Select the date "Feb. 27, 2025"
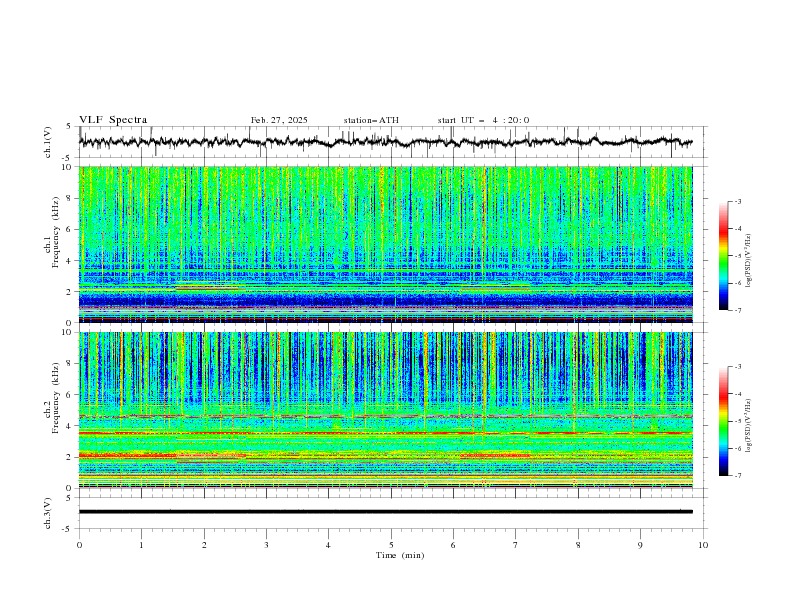This screenshot has width=792, height=612. pyautogui.click(x=279, y=120)
